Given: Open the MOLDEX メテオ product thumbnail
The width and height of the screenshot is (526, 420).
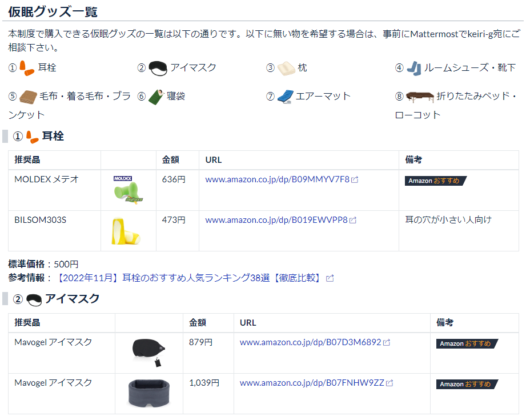Looking at the screenshot, I should [x=129, y=190].
